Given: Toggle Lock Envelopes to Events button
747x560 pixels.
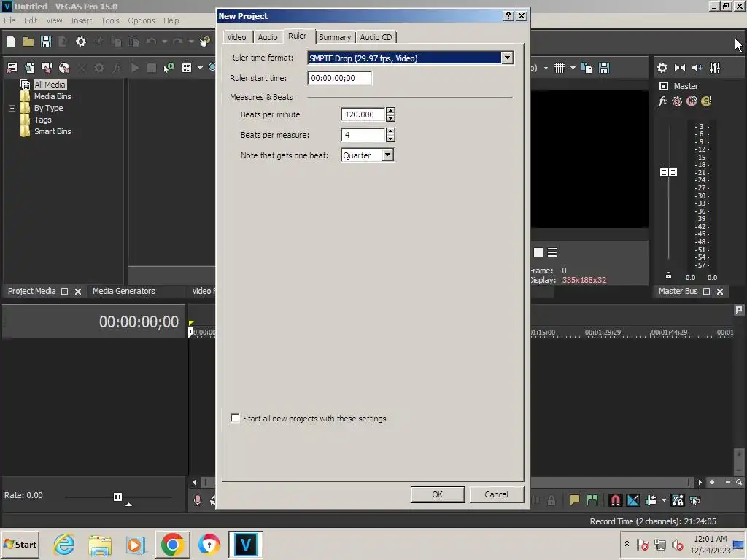Looking at the screenshot, I should tap(678, 500).
